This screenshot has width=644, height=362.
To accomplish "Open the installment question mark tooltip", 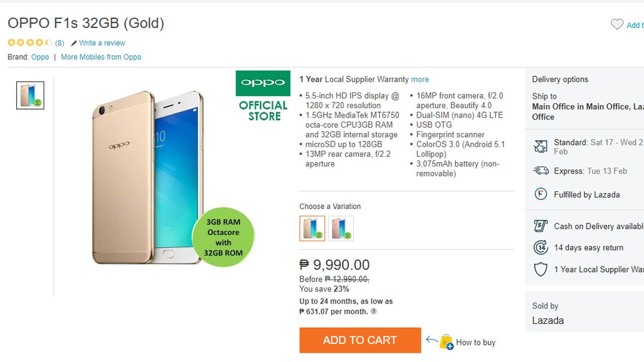I will coord(373,311).
